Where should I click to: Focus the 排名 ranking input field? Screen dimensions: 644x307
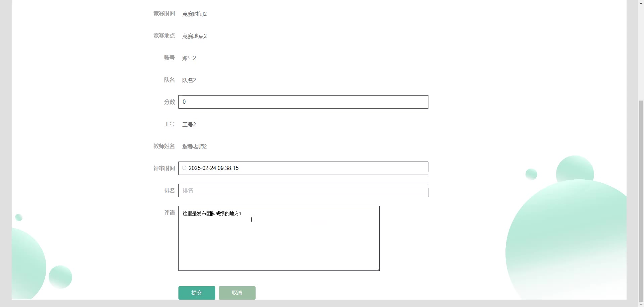tap(303, 190)
